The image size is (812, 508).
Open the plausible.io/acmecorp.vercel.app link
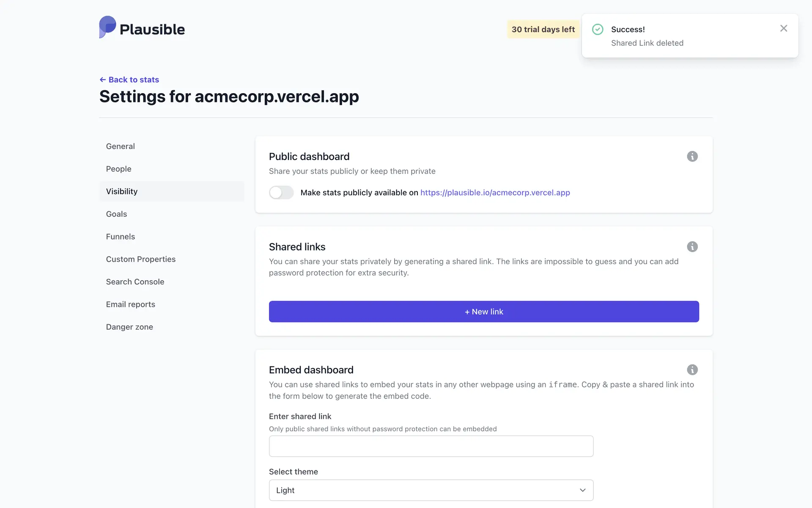[x=495, y=193]
